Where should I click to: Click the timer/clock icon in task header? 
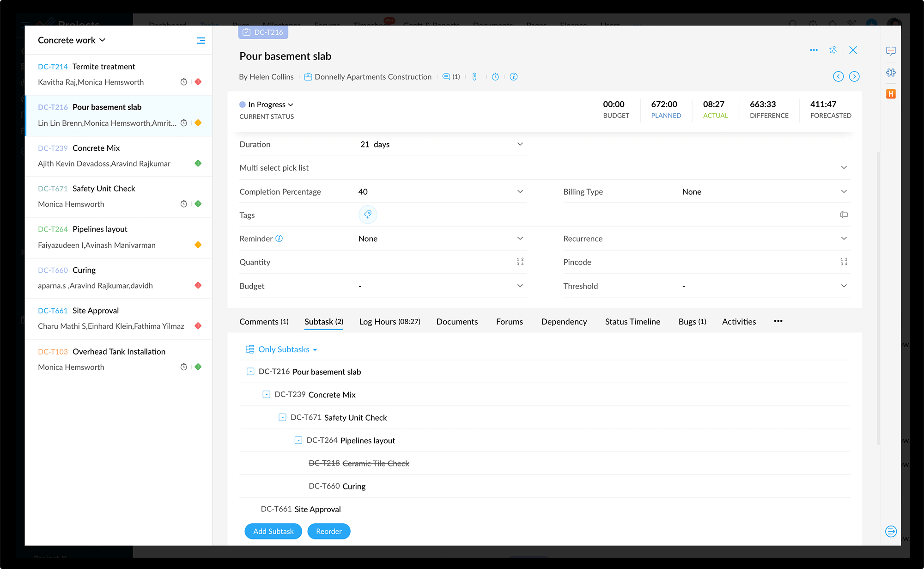[x=494, y=77]
